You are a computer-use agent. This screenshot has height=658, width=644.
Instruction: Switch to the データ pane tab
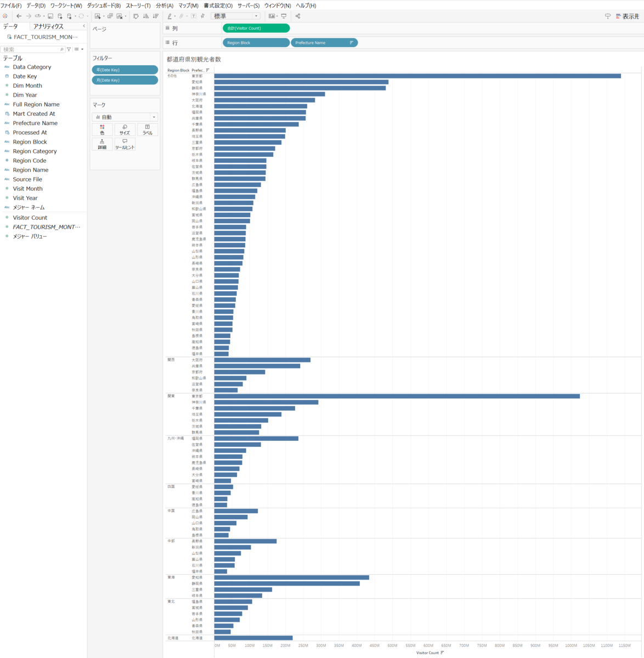pos(10,26)
